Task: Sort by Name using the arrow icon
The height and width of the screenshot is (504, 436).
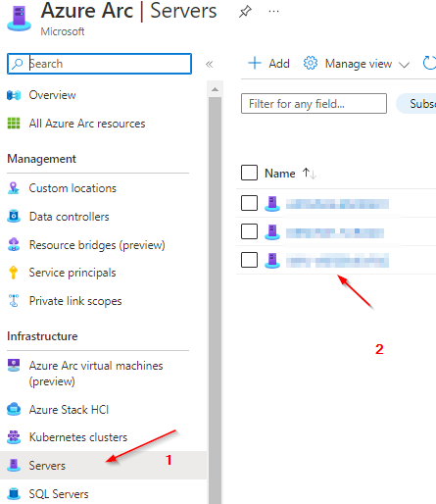Action: (309, 174)
